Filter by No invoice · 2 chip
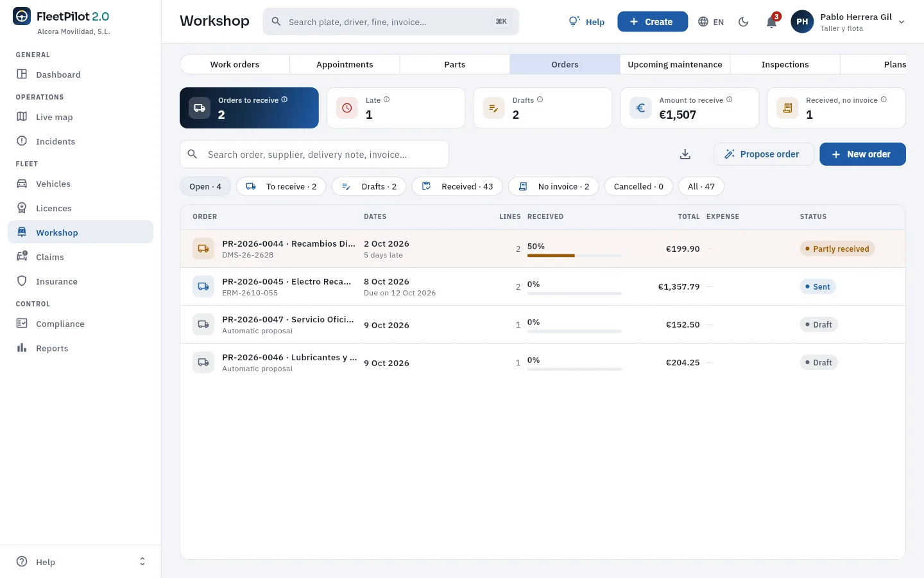 (553, 186)
